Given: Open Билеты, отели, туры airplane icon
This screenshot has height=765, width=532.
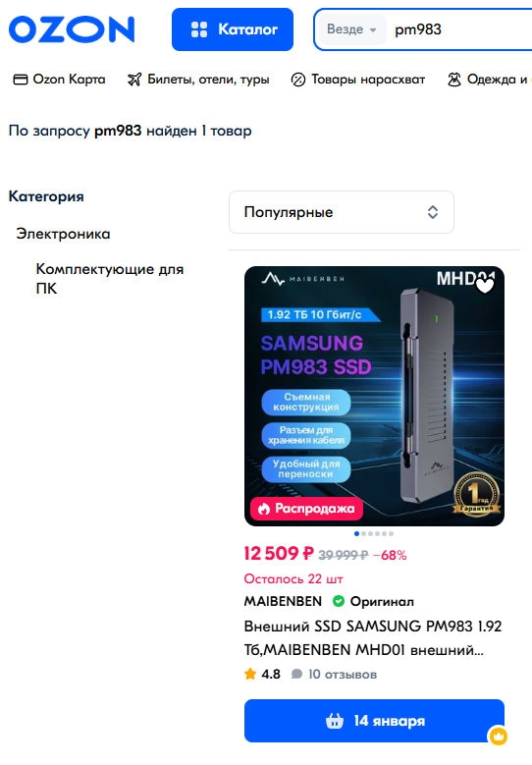Looking at the screenshot, I should pyautogui.click(x=134, y=80).
